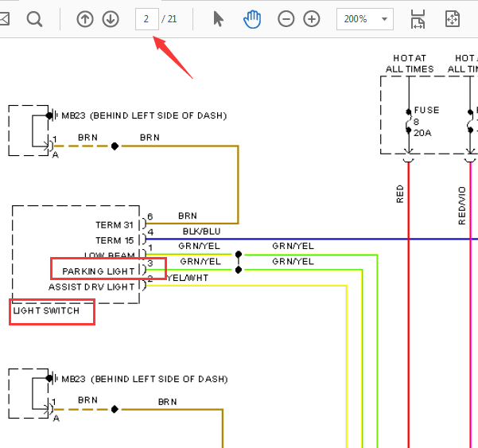Go to previous page with up arrow
478x448 pixels.
(85, 19)
